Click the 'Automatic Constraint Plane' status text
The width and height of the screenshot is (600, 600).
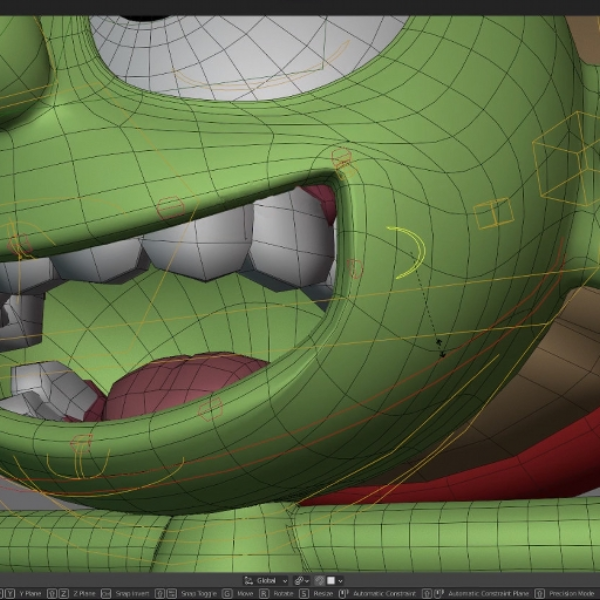pyautogui.click(x=488, y=594)
